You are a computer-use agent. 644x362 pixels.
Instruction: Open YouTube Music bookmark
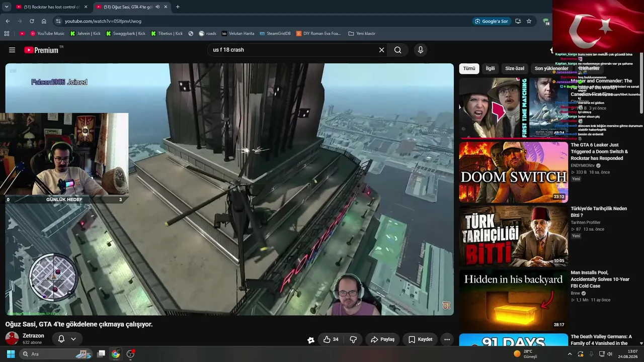[x=48, y=34]
